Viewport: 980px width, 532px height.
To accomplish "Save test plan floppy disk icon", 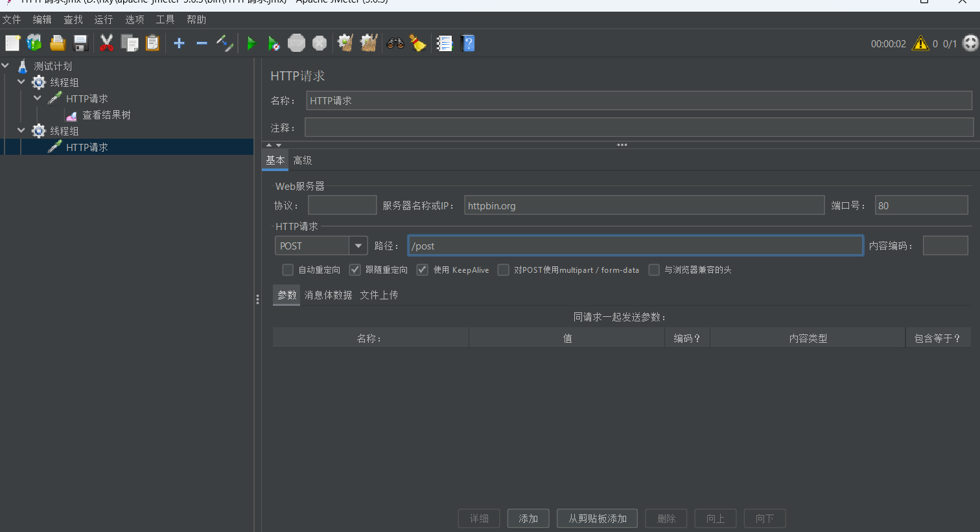I will click(x=80, y=43).
